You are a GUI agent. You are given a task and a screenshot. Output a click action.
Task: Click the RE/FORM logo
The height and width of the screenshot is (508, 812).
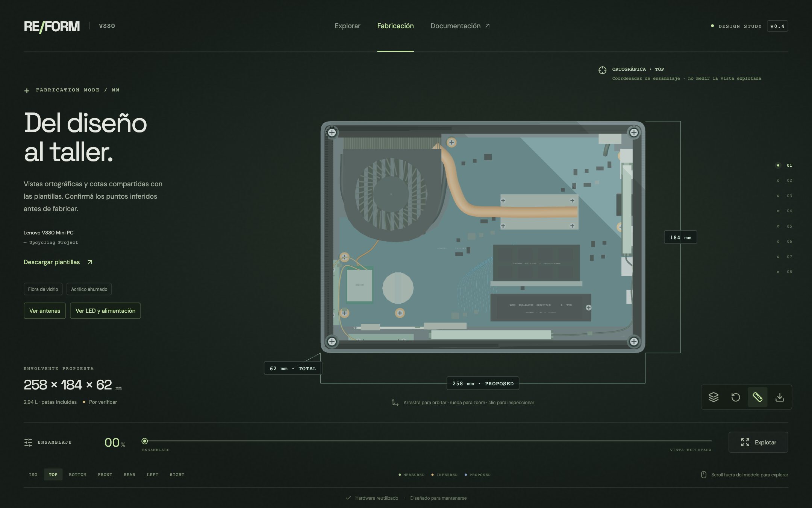coord(52,26)
